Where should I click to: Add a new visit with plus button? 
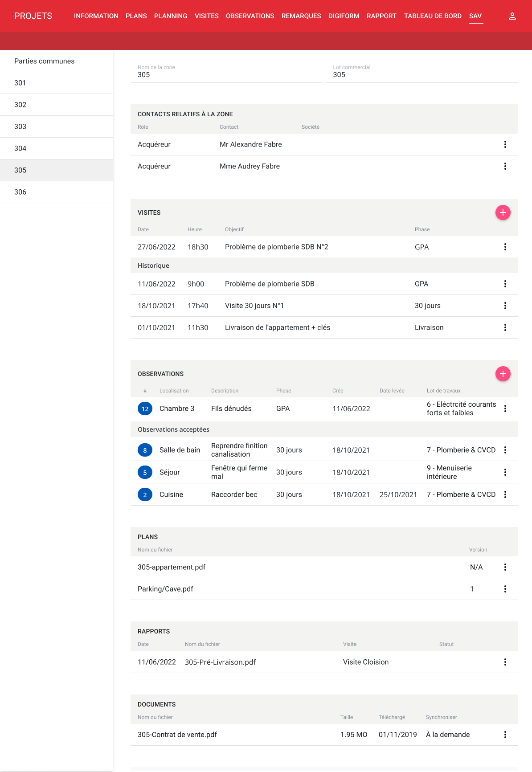coord(503,212)
